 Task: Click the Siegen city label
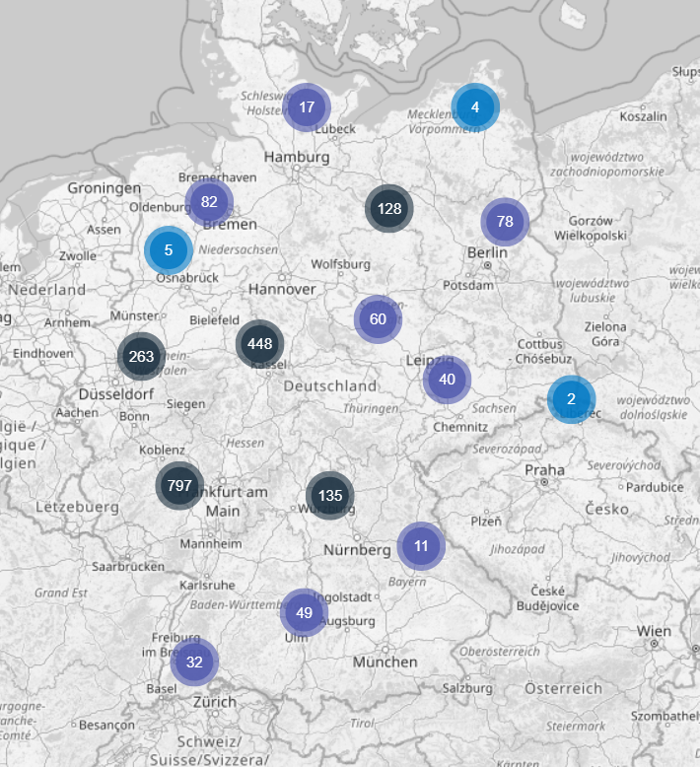coord(185,404)
